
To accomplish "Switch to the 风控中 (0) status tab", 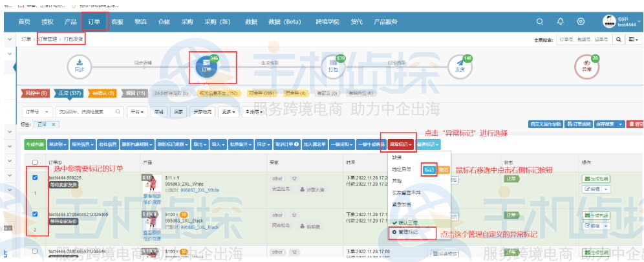I will tap(35, 93).
